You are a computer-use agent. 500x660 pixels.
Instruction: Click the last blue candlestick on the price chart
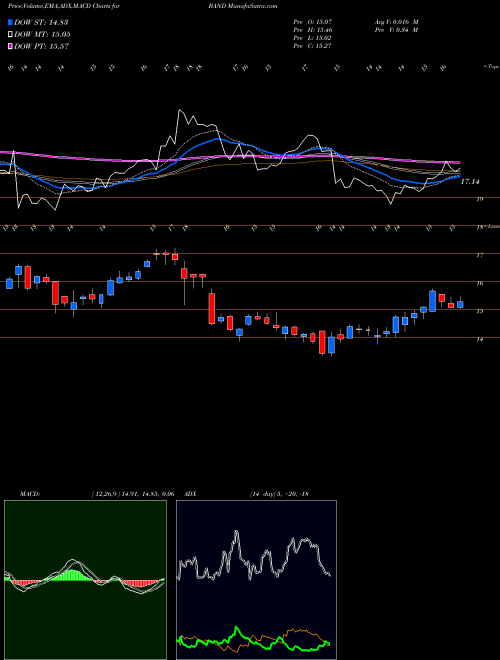460,304
